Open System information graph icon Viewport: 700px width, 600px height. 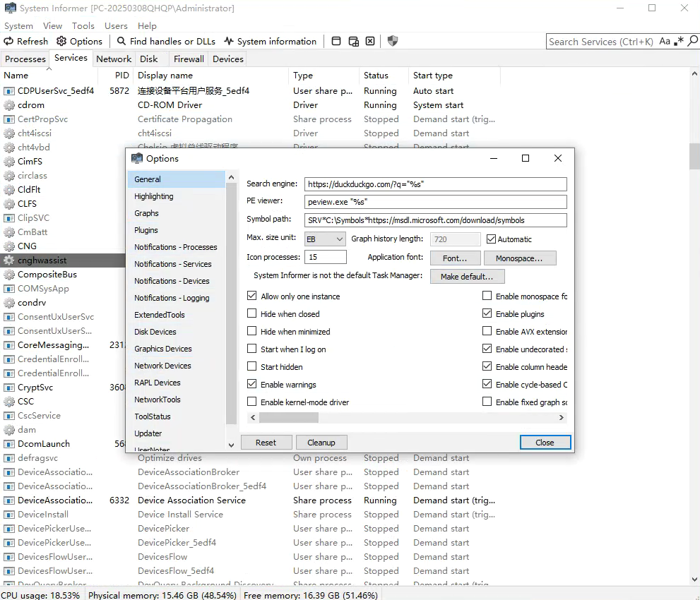click(x=229, y=41)
